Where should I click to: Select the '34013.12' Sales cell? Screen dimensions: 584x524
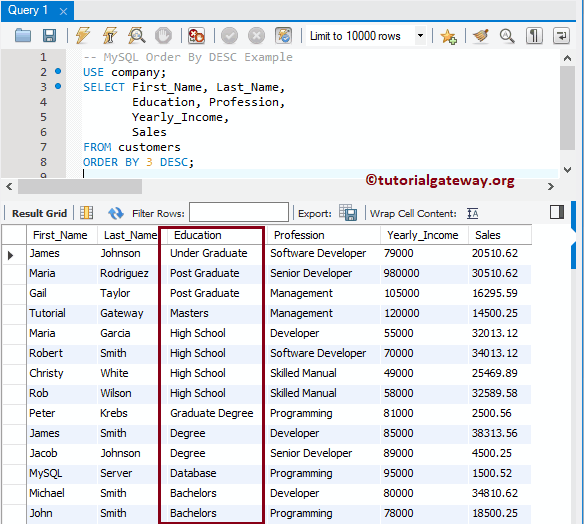500,353
